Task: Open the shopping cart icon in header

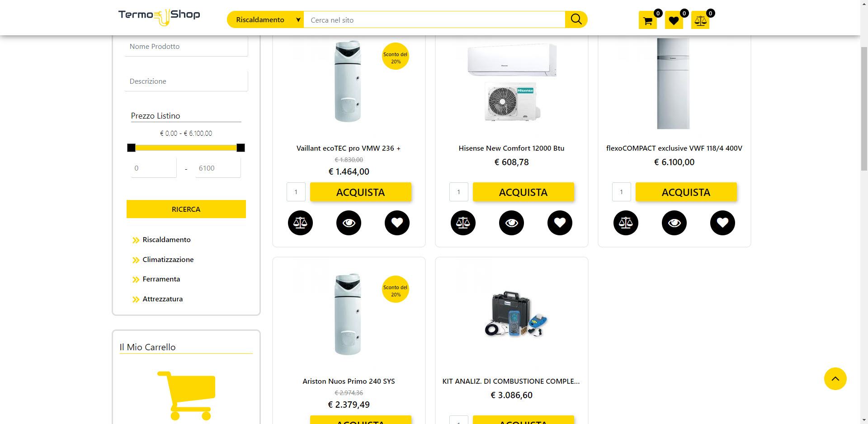Action: [x=647, y=20]
